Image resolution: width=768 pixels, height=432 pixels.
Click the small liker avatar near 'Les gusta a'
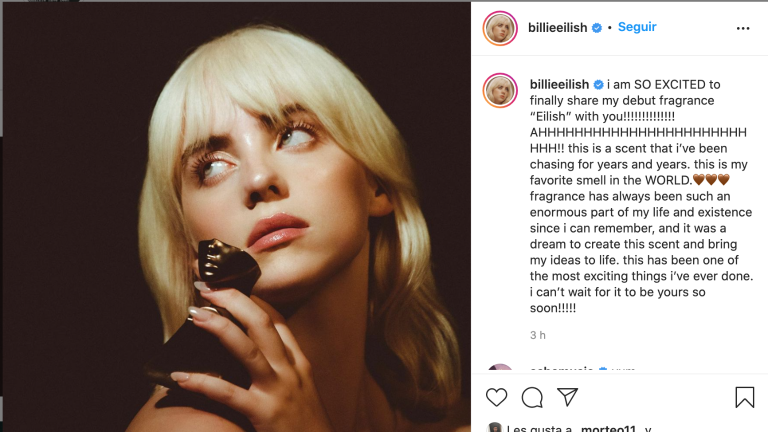494,428
